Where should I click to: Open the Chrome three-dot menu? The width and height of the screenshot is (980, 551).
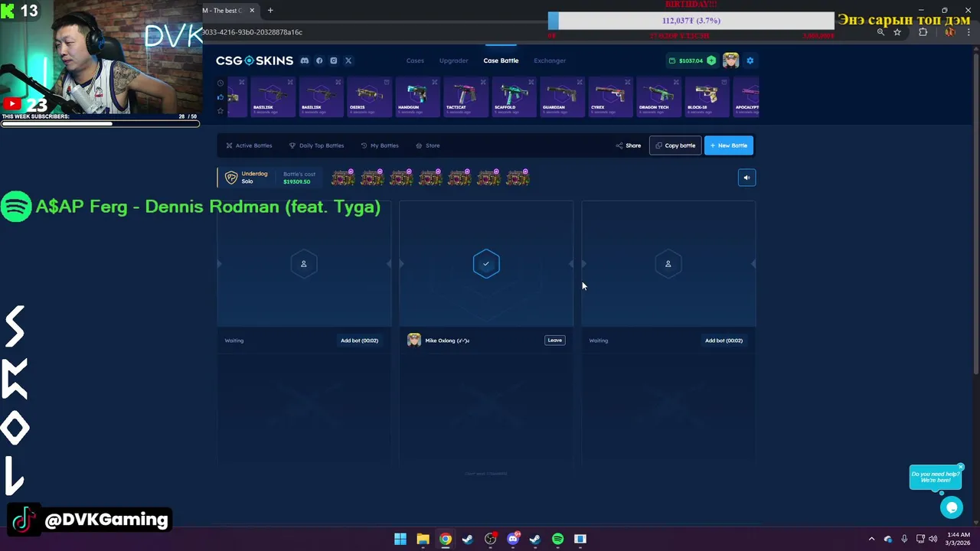pos(969,32)
